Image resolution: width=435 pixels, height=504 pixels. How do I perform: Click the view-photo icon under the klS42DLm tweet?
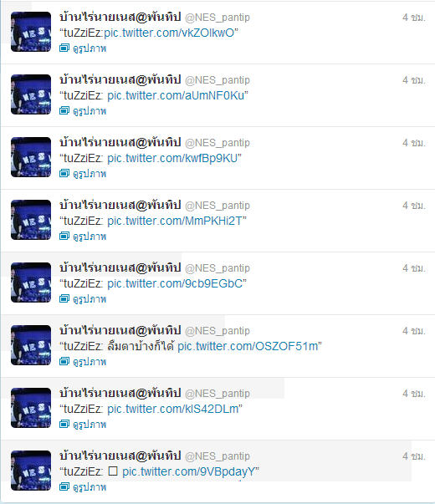point(64,425)
